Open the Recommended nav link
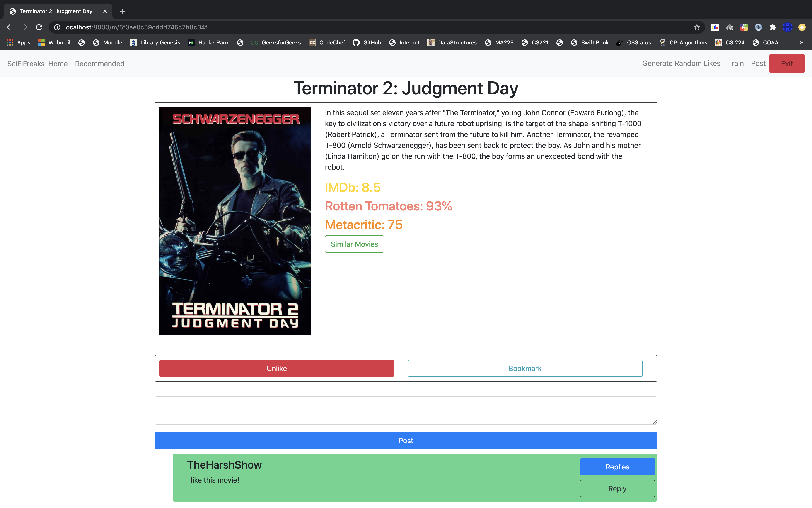This screenshot has height=508, width=812. click(x=100, y=63)
